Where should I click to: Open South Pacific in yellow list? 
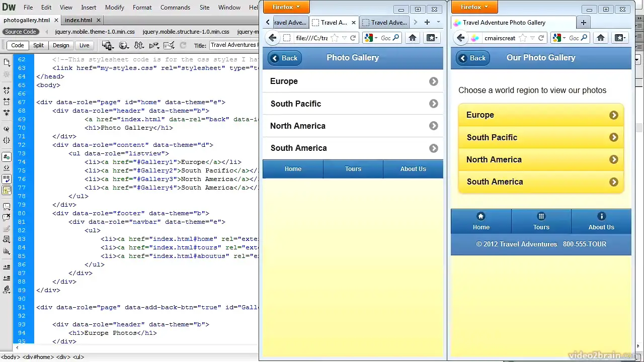541,137
